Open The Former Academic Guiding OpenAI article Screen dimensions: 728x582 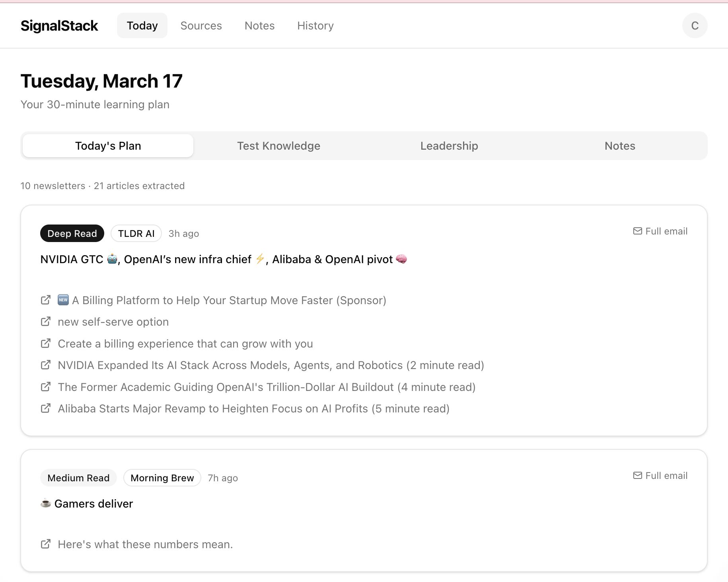(267, 387)
